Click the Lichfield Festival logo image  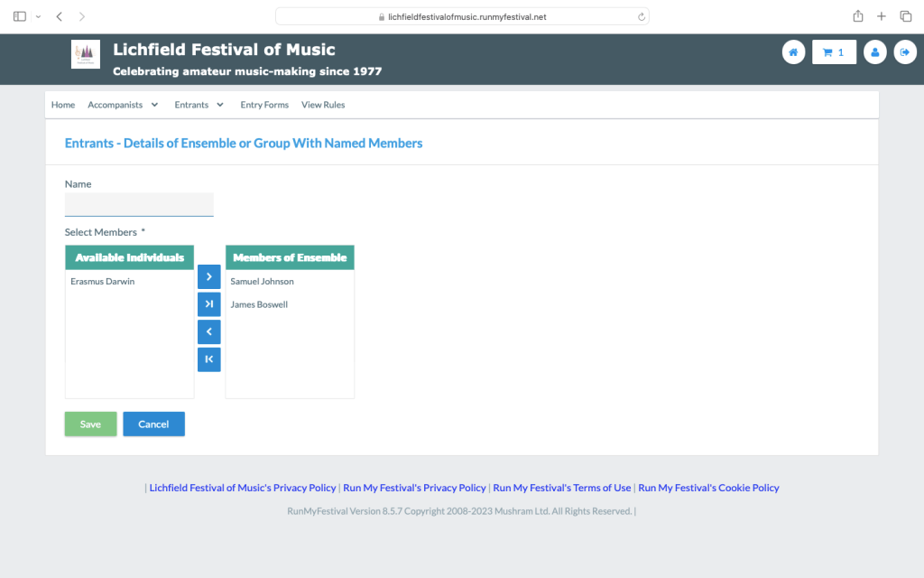pos(86,54)
